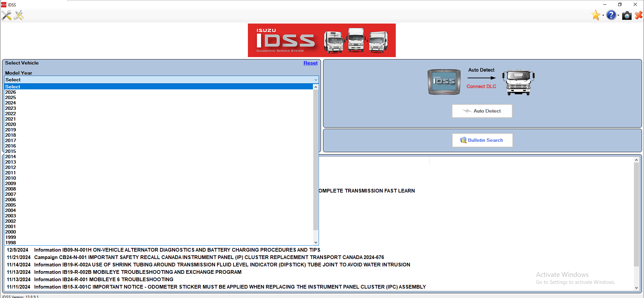Select model year 2014
Image resolution: width=644 pixels, height=298 pixels.
159,157
